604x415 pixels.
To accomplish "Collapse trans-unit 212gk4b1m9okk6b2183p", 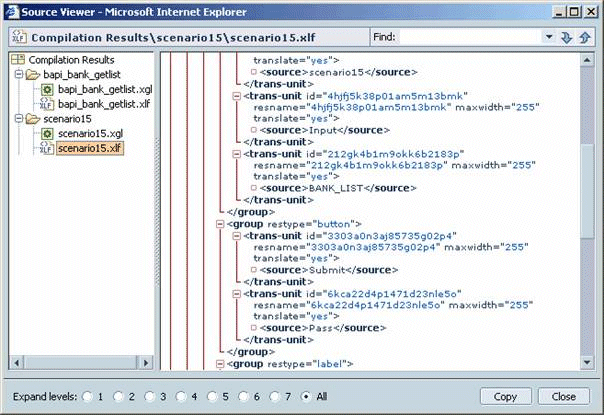I will pos(237,154).
